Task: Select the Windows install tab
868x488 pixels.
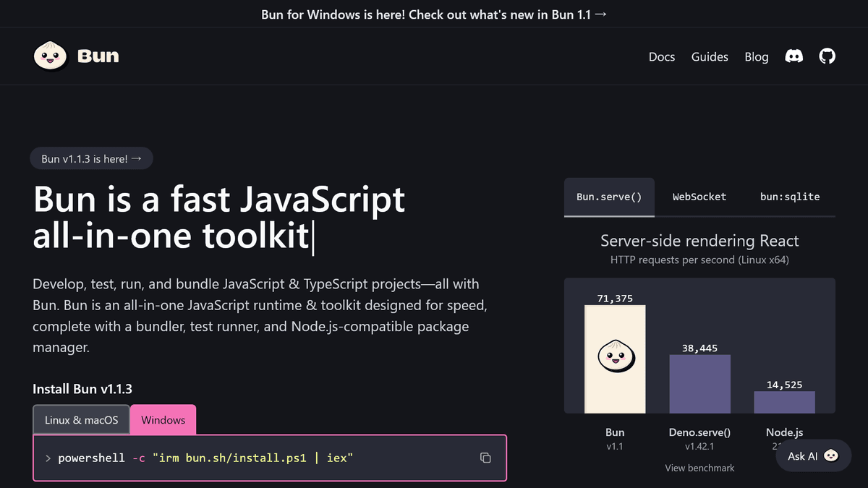Action: [x=163, y=420]
